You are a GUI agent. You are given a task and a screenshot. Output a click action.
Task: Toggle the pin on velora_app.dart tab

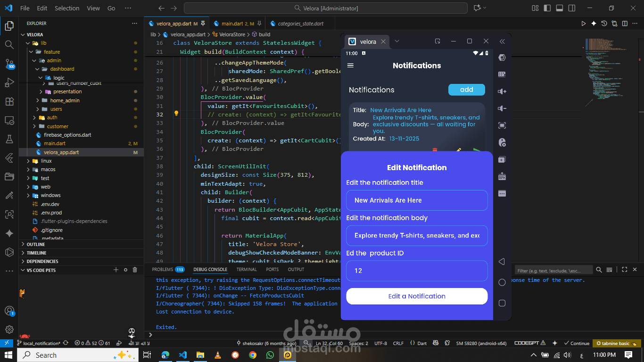pos(203,24)
